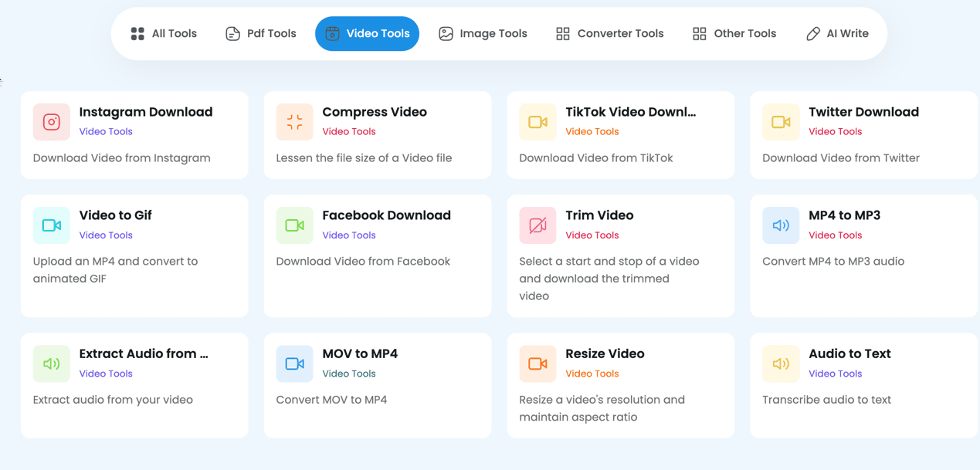Click the AI Write pencil icon

coord(812,33)
